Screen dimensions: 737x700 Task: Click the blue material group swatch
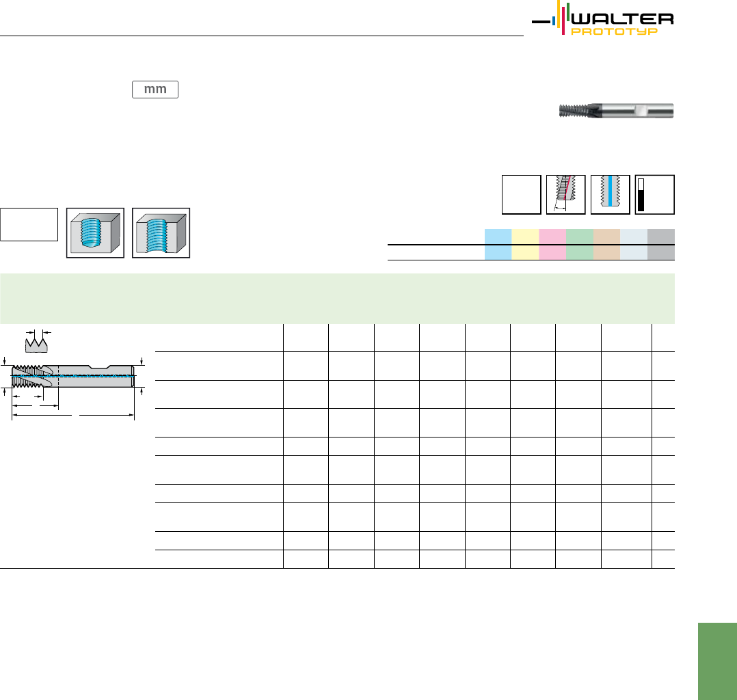coord(498,245)
